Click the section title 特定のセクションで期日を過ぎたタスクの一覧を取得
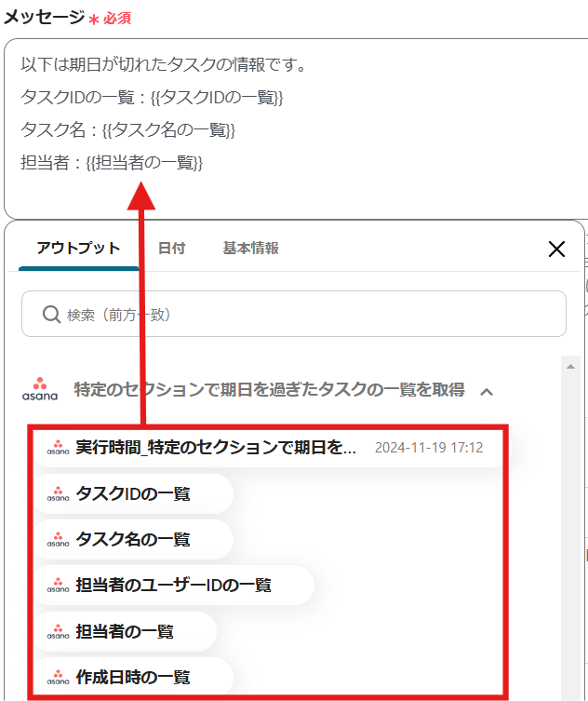 click(x=270, y=390)
